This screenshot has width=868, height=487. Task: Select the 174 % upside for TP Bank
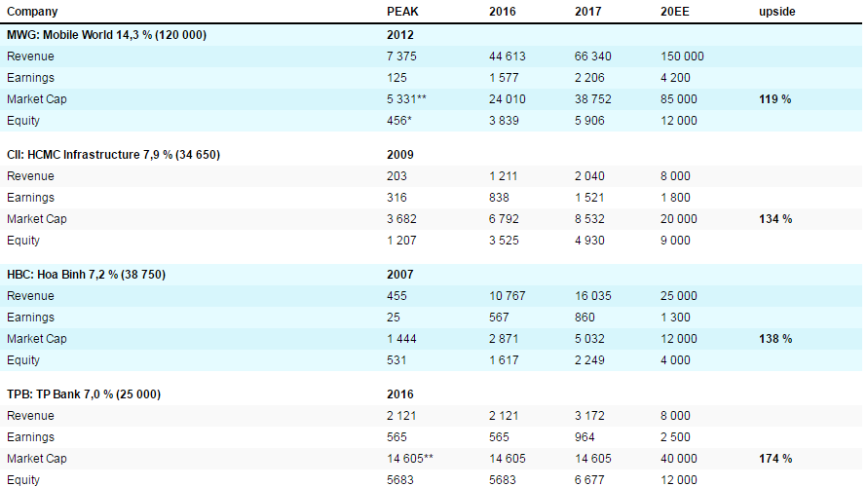pos(774,459)
